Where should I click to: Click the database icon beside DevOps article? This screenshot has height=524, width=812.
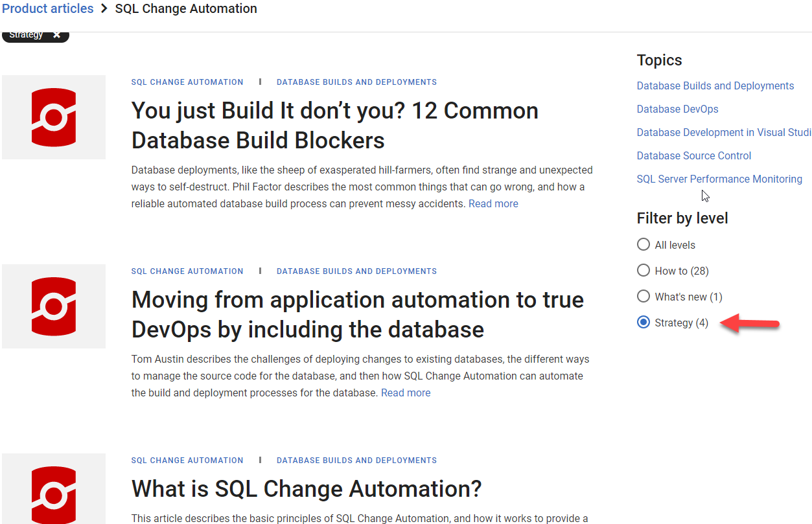tap(54, 306)
